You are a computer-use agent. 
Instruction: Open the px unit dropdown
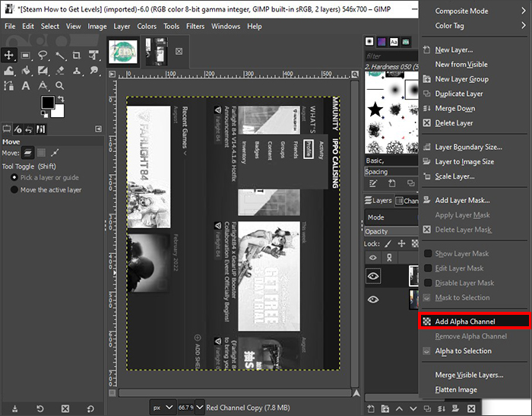click(163, 407)
